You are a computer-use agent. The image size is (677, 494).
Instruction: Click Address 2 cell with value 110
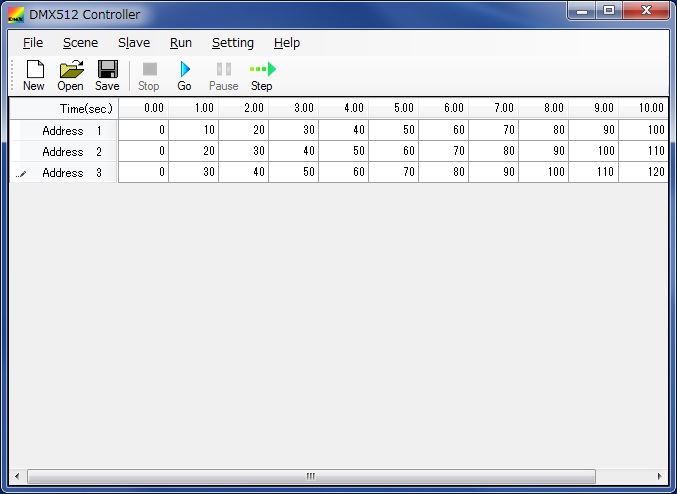pos(643,151)
